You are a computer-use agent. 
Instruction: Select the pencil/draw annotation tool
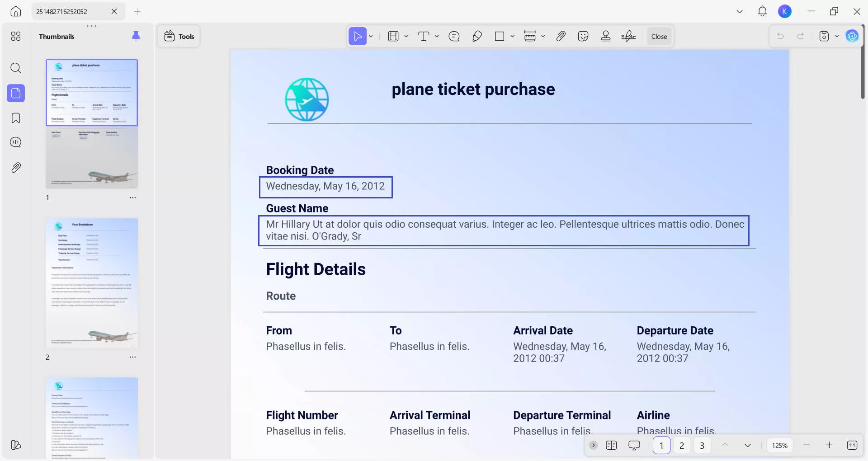[477, 37]
